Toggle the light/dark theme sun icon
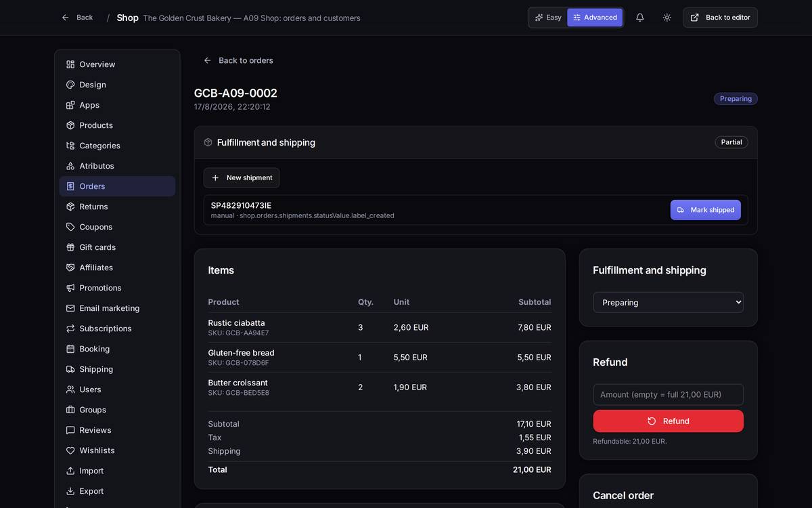Viewport: 812px width, 508px height. [667, 18]
